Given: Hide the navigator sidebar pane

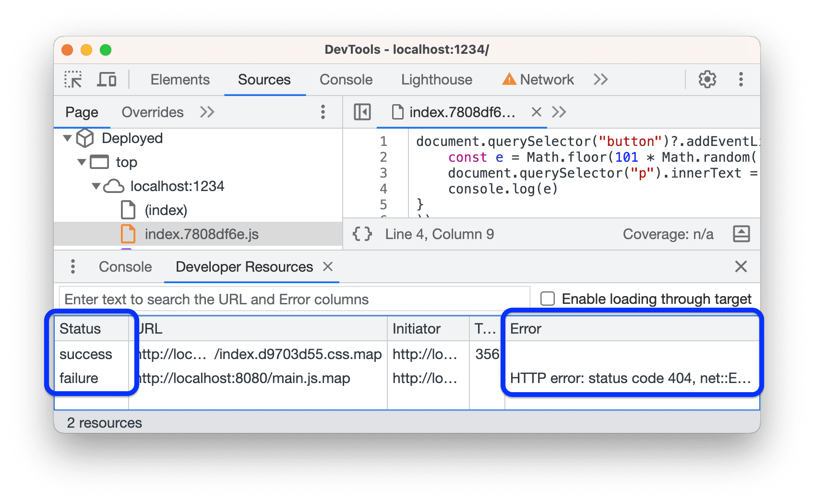Looking at the screenshot, I should coord(362,112).
